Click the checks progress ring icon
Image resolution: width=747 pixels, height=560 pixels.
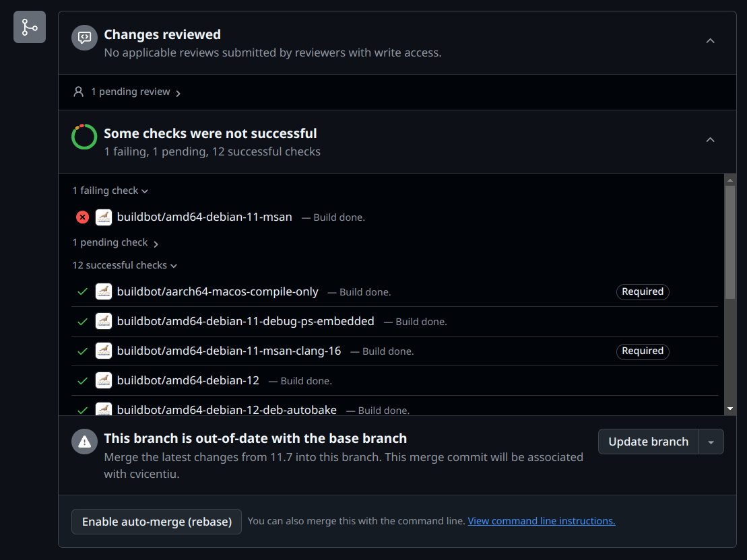coord(84,137)
